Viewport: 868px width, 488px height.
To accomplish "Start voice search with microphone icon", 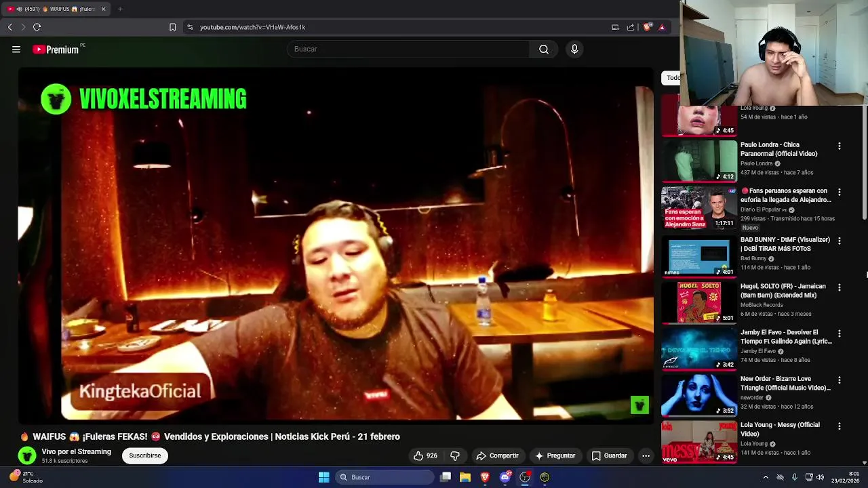I will click(574, 49).
